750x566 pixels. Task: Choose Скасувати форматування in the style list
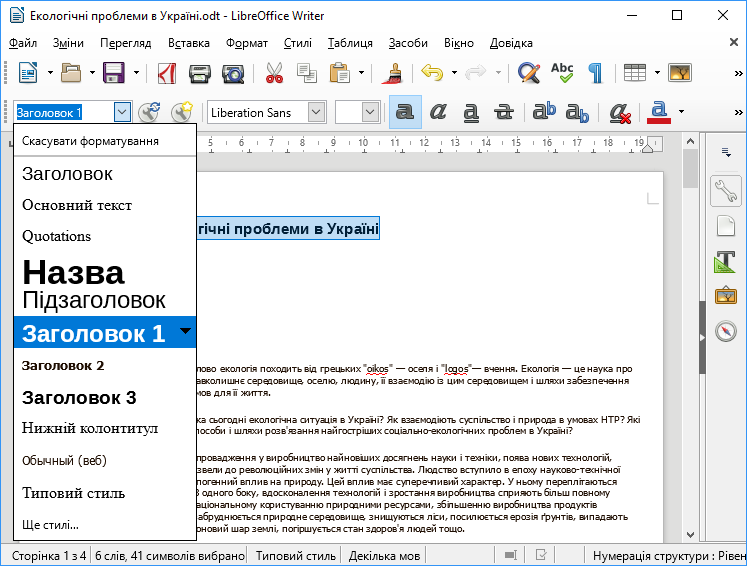point(105,141)
